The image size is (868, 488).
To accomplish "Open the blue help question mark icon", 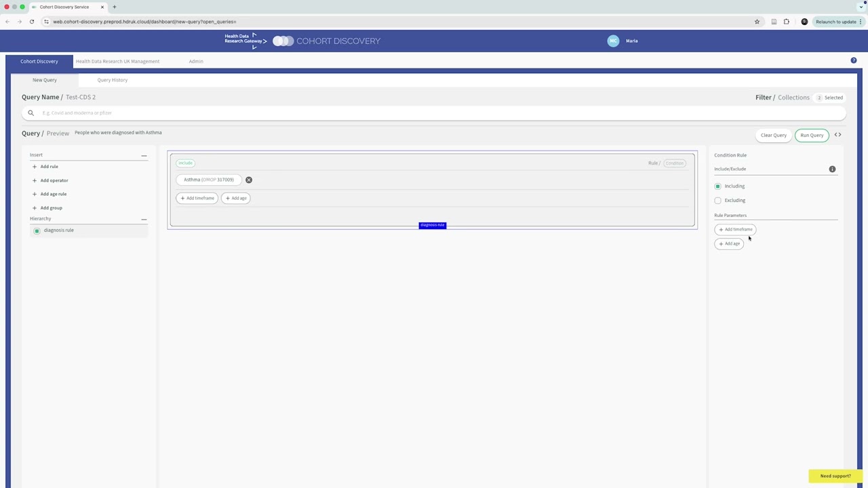I will coord(854,60).
